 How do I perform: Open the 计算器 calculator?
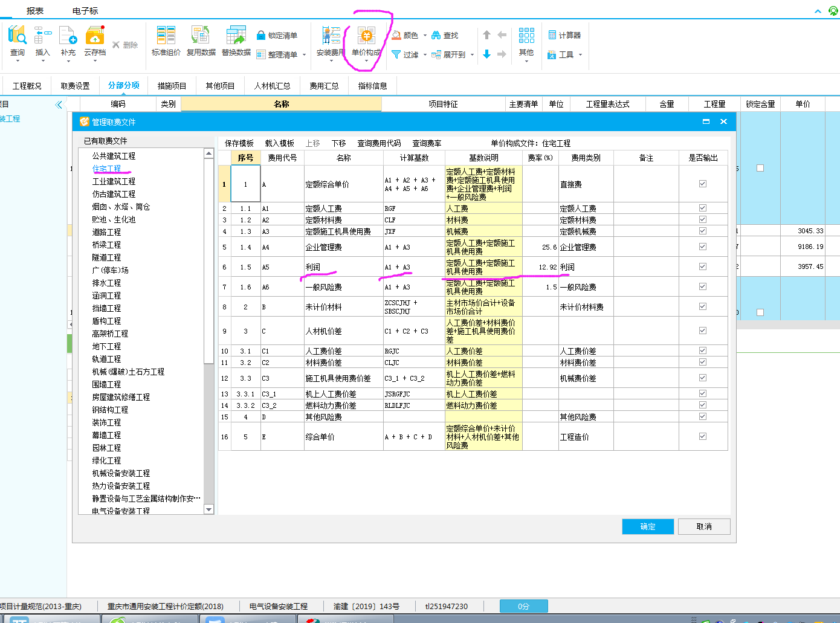tap(564, 35)
